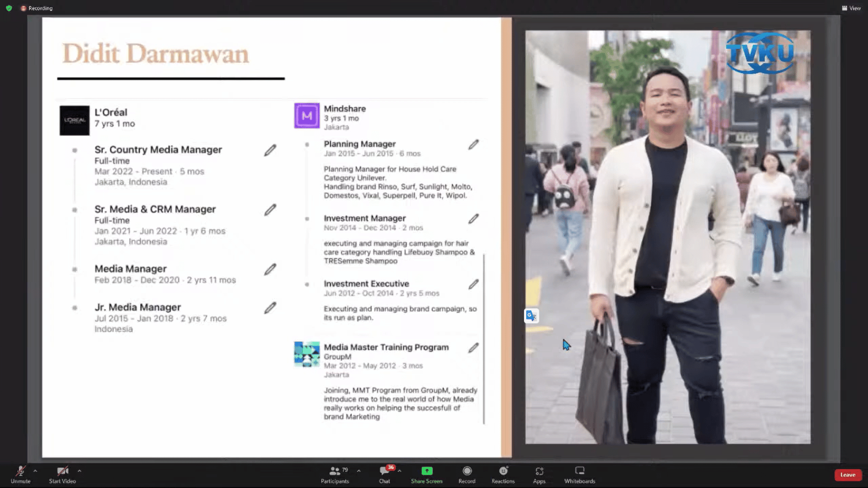Select Media Master Training Program title
This screenshot has width=868, height=488.
(x=387, y=347)
